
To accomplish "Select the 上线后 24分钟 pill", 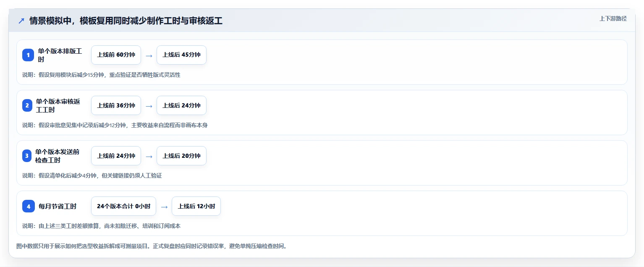I will coord(181,105).
